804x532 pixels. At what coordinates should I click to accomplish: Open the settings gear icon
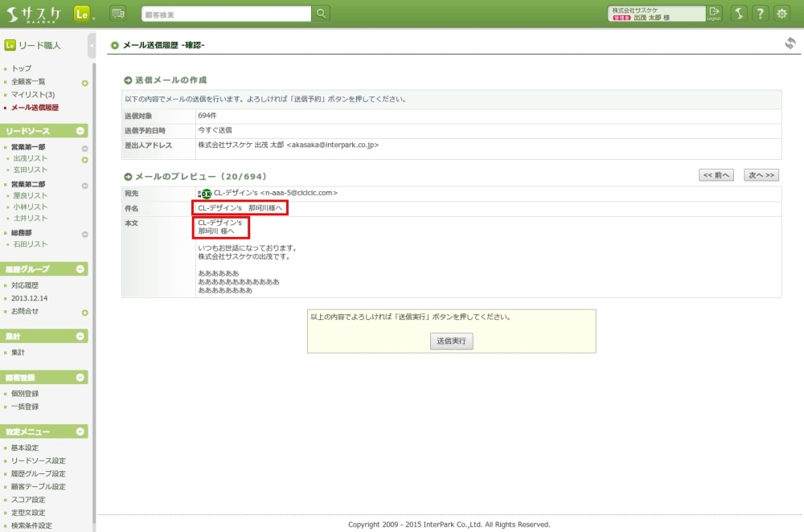click(781, 14)
